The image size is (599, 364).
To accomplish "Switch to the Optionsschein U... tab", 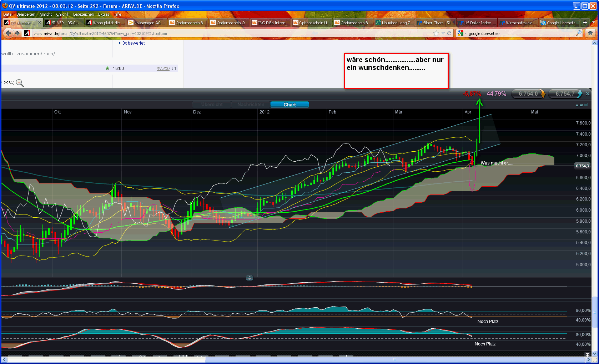I will pos(312,22).
